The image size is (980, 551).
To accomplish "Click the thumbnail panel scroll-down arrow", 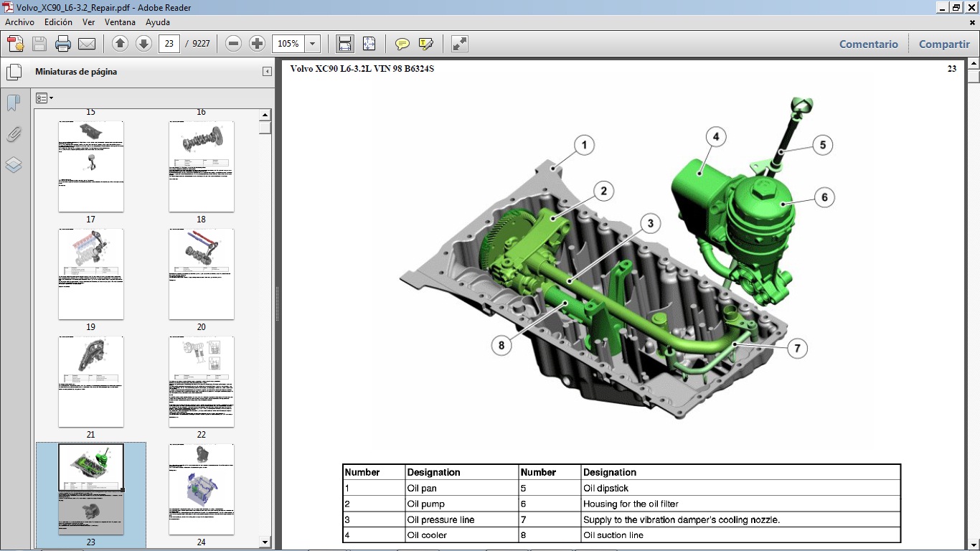I will (265, 542).
